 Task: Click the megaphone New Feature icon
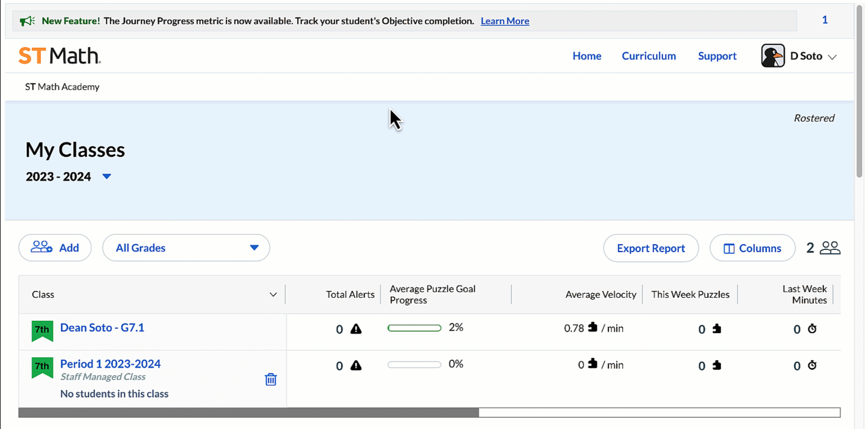click(x=27, y=21)
